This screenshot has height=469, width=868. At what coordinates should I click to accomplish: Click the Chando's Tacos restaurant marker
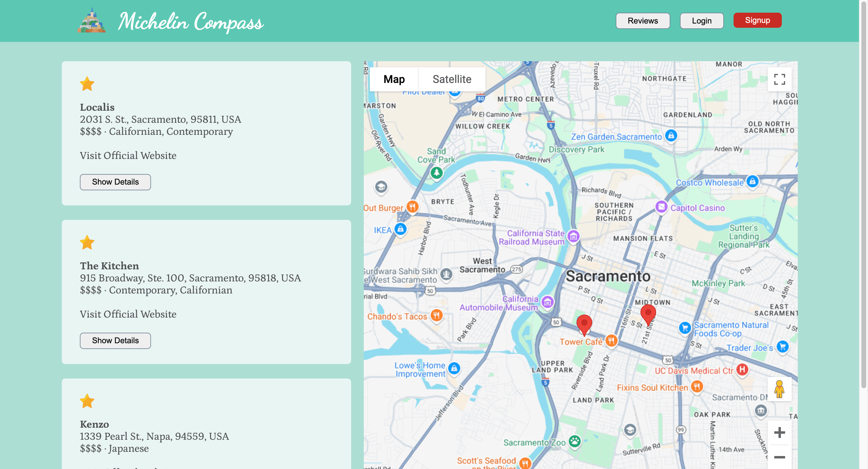(x=436, y=316)
